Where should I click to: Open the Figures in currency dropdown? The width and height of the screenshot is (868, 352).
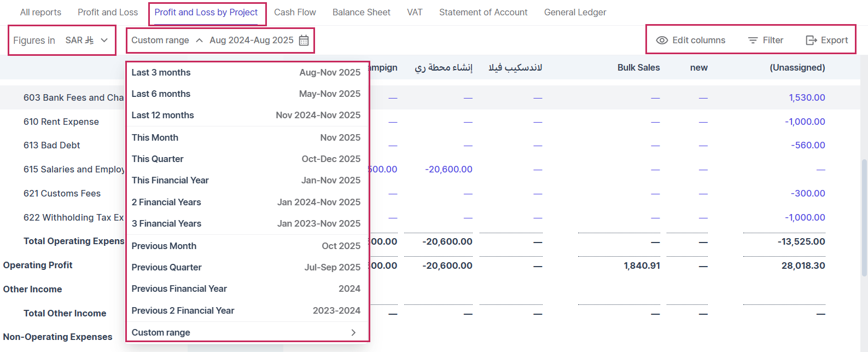click(104, 41)
